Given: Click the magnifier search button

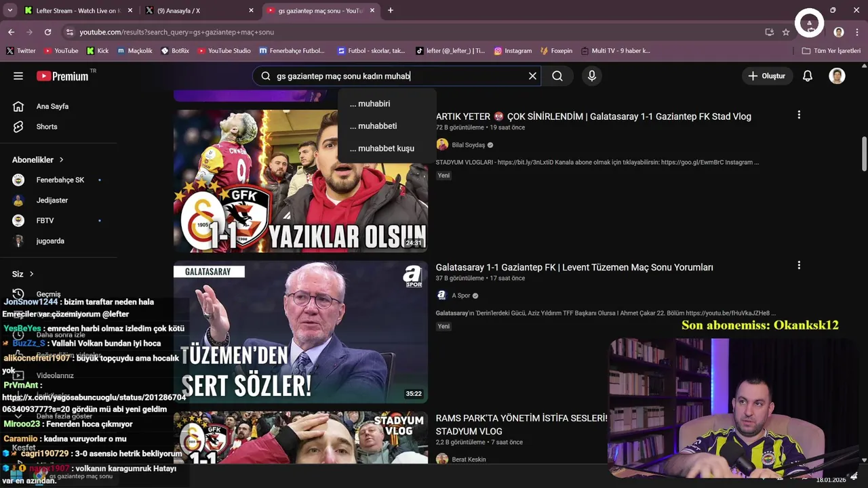Looking at the screenshot, I should (x=557, y=76).
